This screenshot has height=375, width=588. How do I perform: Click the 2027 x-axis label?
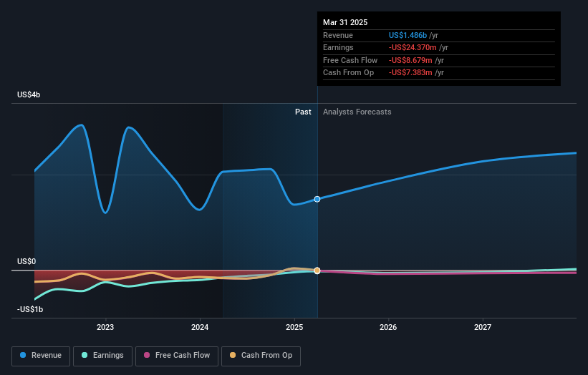[483, 328]
